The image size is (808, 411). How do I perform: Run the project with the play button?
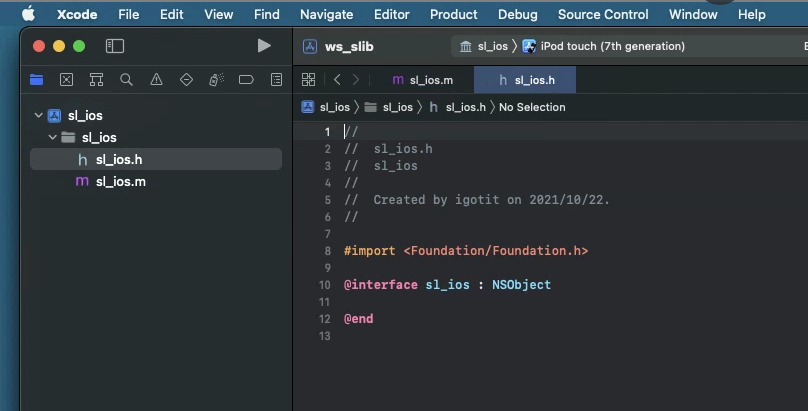click(x=264, y=46)
